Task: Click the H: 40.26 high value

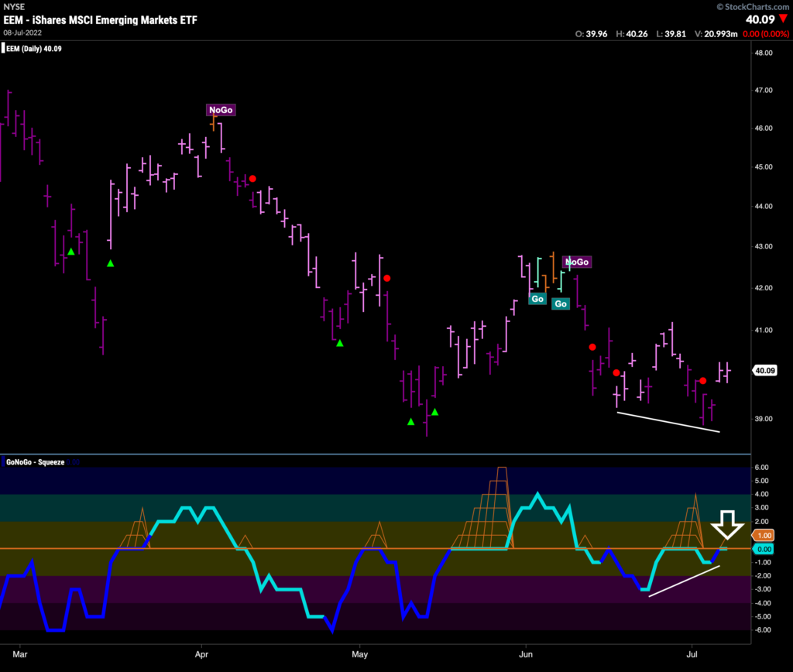Action: coord(632,34)
